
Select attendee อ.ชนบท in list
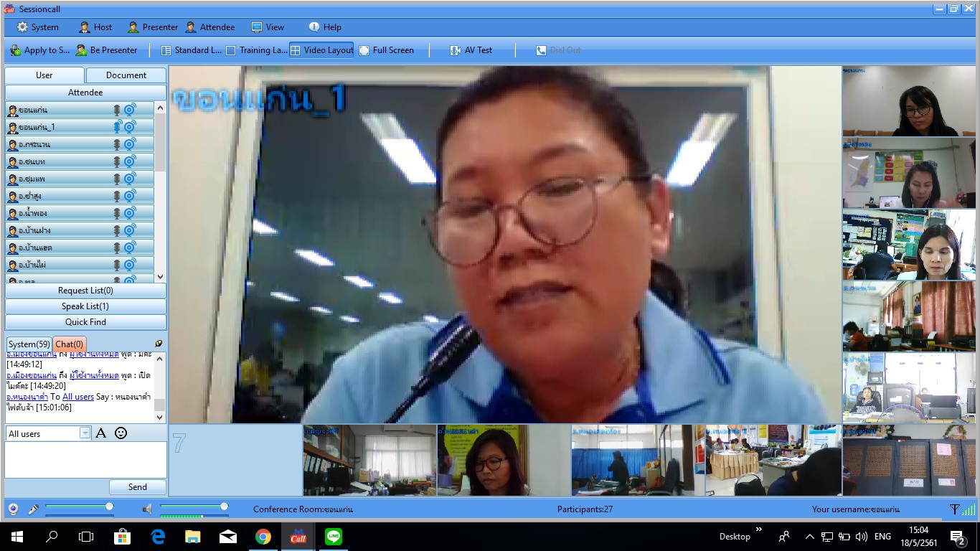click(x=80, y=161)
